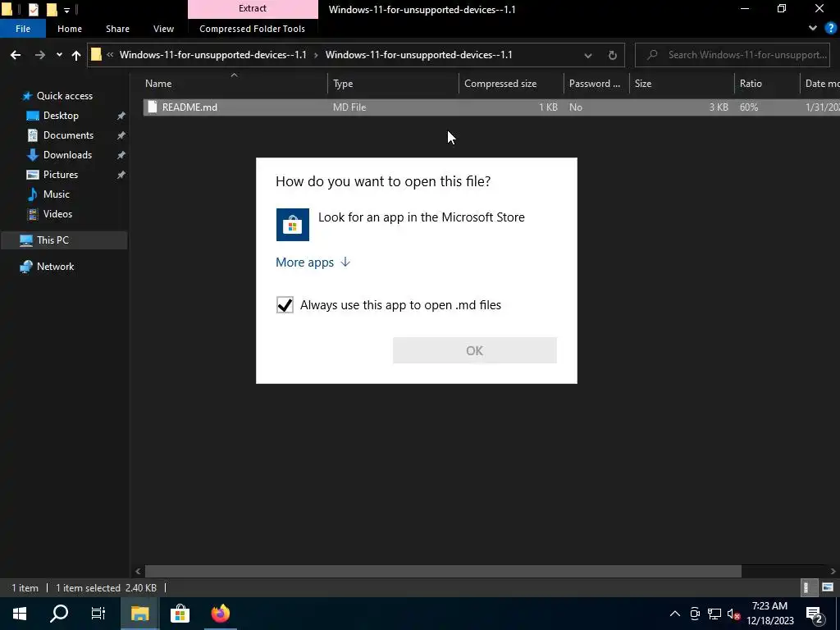The image size is (840, 630).
Task: Show hidden tray icons chevron
Action: tap(675, 614)
